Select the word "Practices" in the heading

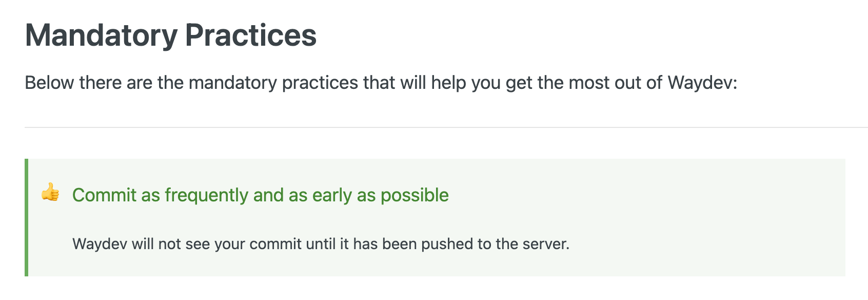tap(250, 35)
